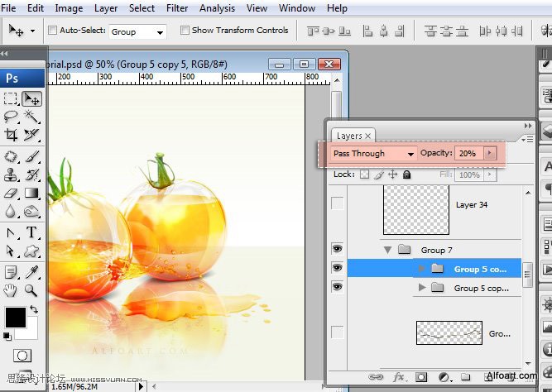
Task: Open the Filter menu
Action: click(177, 8)
